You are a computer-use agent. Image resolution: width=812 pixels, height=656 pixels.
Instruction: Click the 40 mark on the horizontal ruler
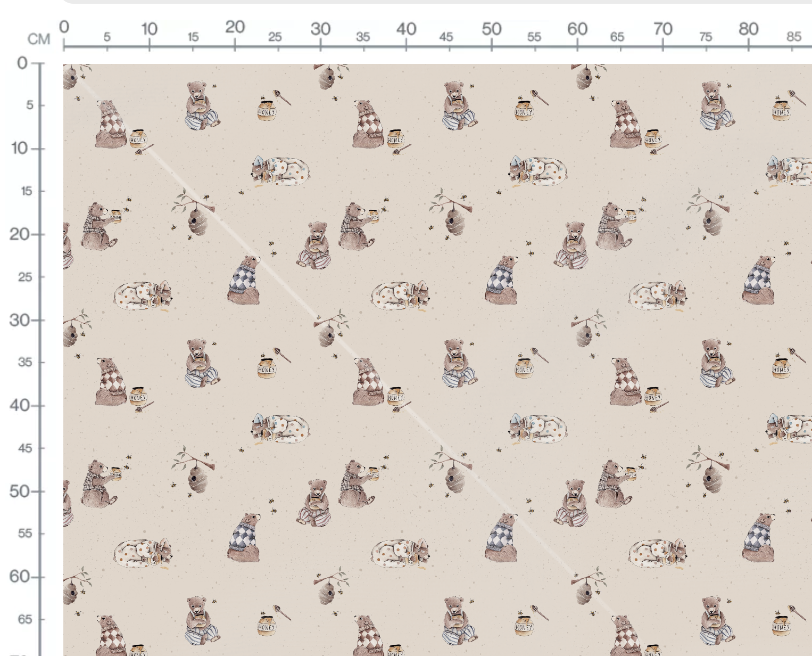pyautogui.click(x=406, y=29)
